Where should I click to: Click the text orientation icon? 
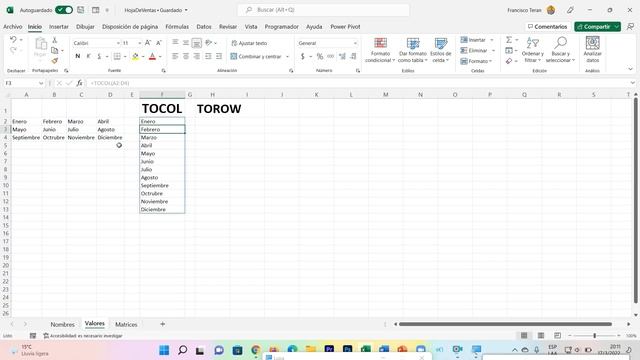click(209, 42)
